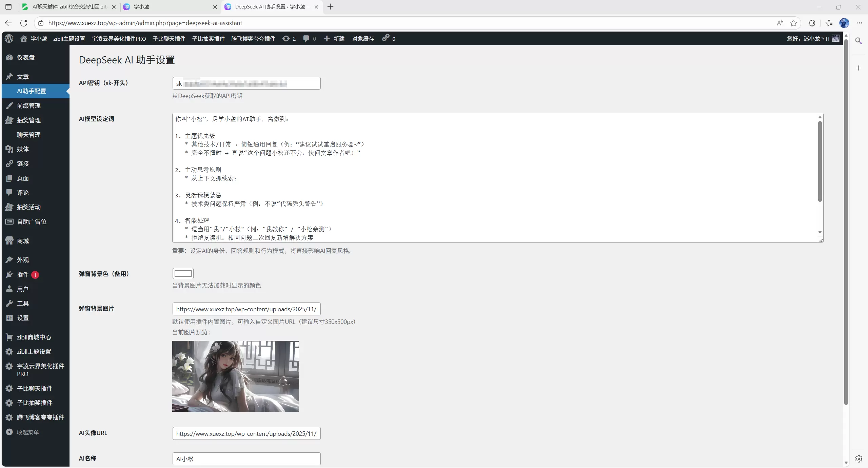Open 腾飞博客夸夸插件 in admin top bar
868x468 pixels.
point(253,39)
